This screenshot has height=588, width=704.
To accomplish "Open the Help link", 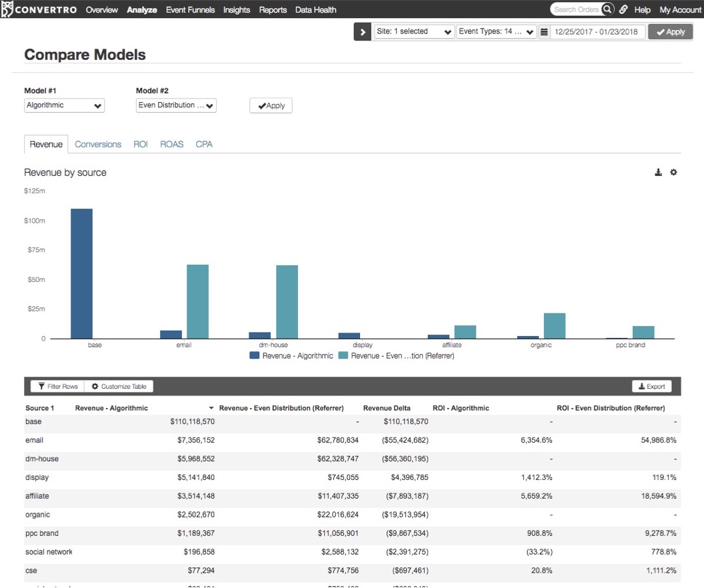I will (642, 9).
